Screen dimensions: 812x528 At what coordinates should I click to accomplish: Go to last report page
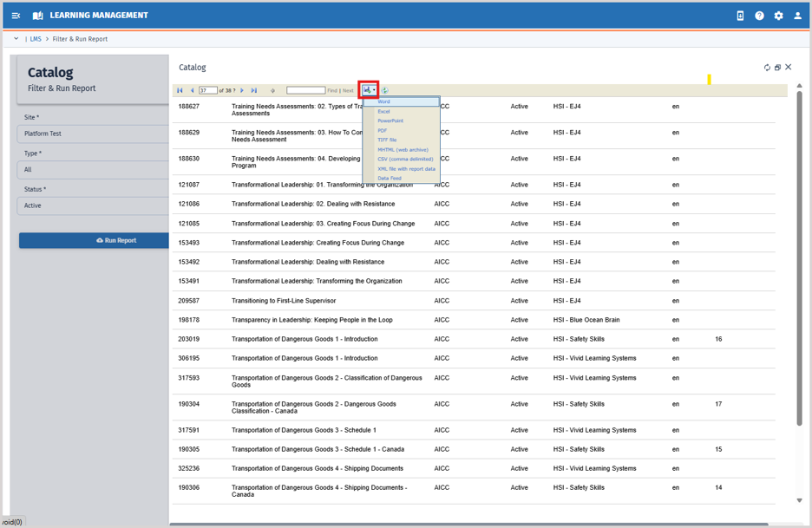pyautogui.click(x=253, y=90)
